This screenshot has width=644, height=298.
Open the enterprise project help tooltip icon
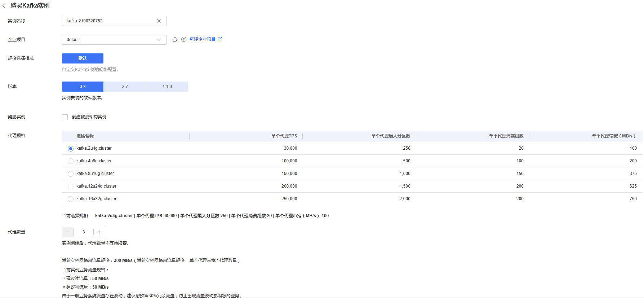tap(184, 39)
